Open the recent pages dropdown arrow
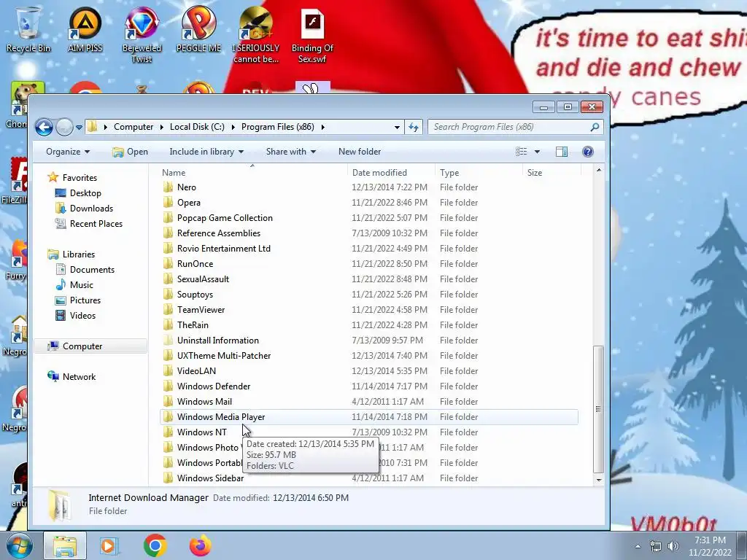The width and height of the screenshot is (747, 560). point(79,127)
